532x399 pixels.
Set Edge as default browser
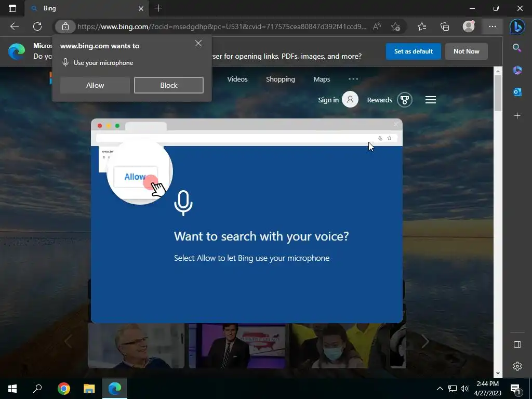(x=413, y=51)
